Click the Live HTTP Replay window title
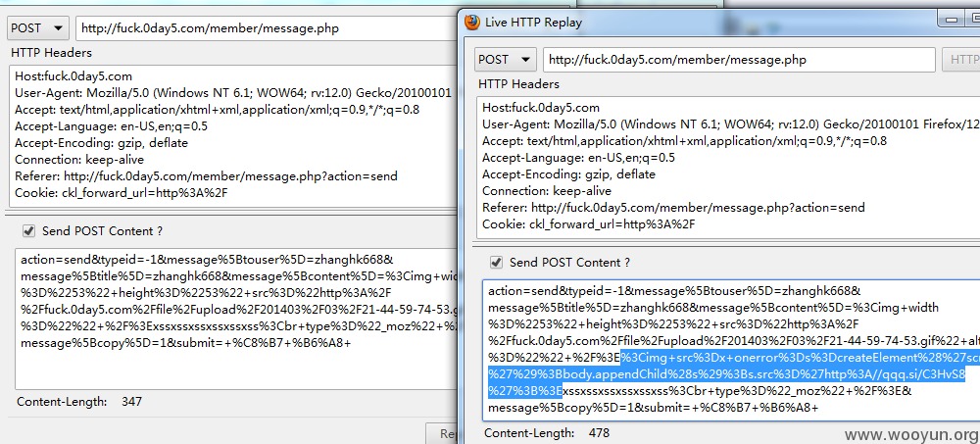This screenshot has height=444, width=980. (534, 23)
